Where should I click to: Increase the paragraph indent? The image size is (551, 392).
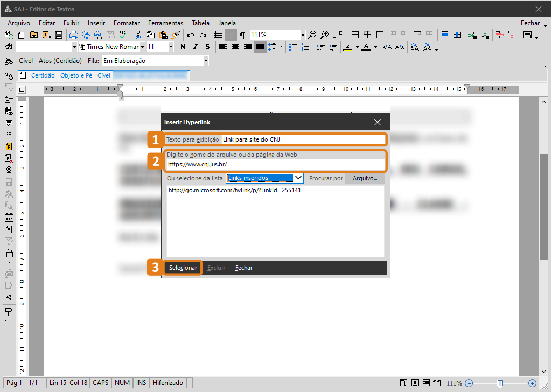point(333,47)
